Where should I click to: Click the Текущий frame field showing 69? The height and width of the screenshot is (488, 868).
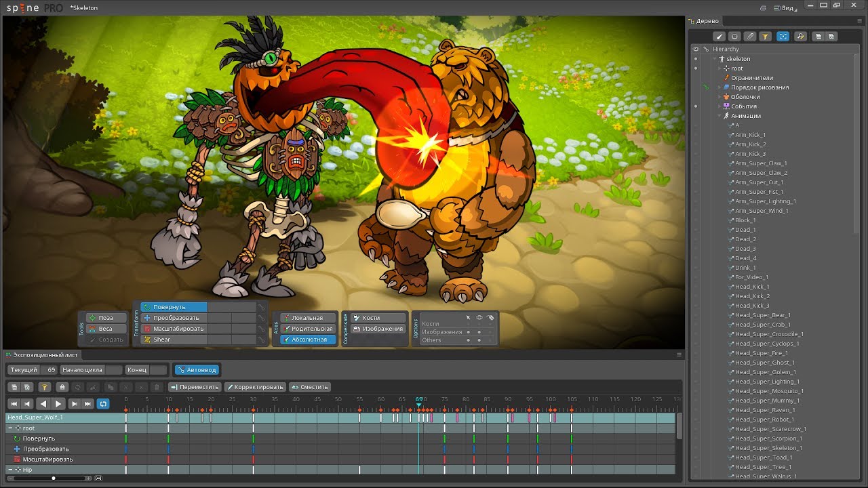coord(49,370)
